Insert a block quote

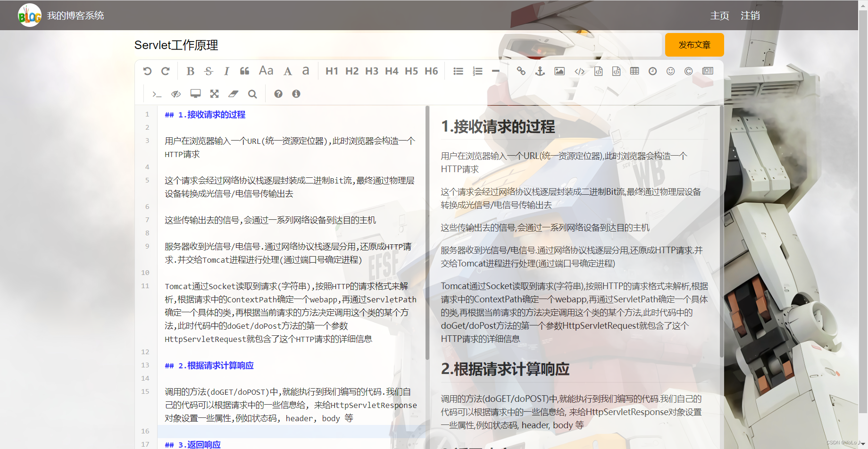click(x=244, y=71)
